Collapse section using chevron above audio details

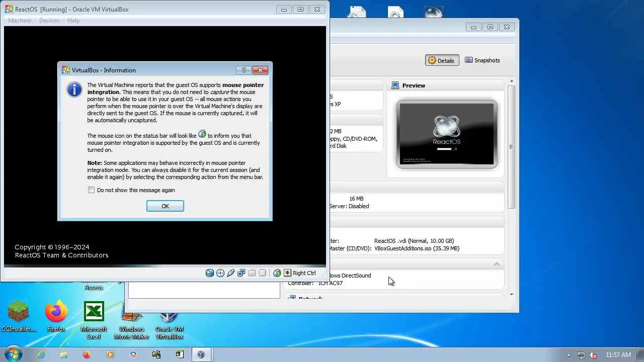[497, 264]
